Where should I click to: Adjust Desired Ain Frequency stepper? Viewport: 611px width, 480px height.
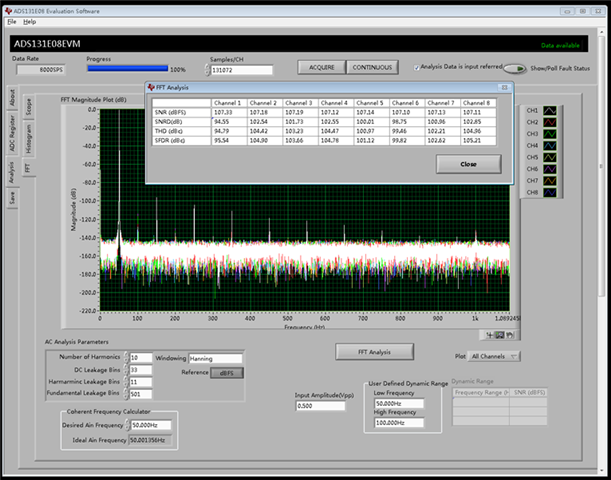coord(127,425)
